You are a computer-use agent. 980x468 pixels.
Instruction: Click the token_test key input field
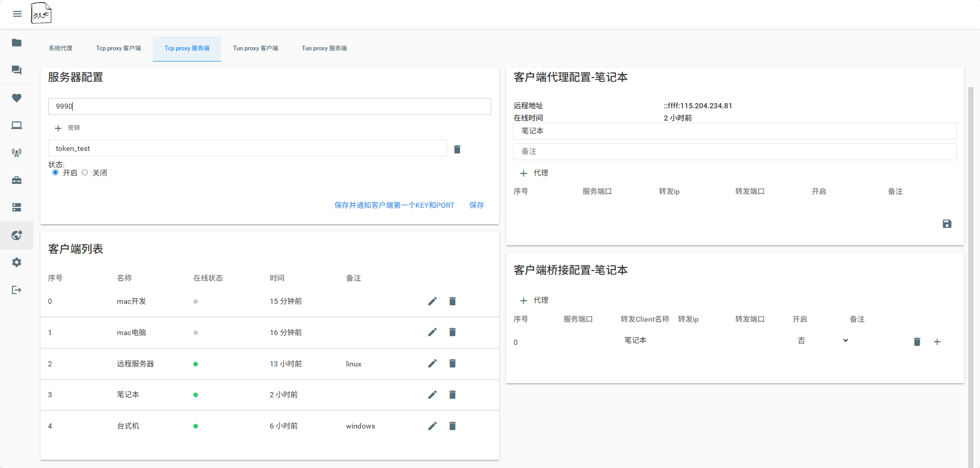coord(248,148)
